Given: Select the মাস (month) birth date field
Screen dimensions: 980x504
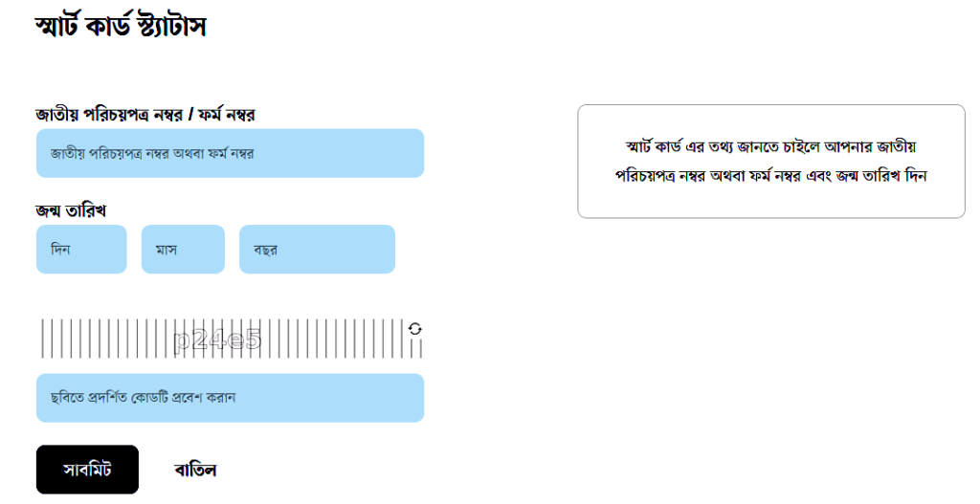Looking at the screenshot, I should (x=183, y=250).
